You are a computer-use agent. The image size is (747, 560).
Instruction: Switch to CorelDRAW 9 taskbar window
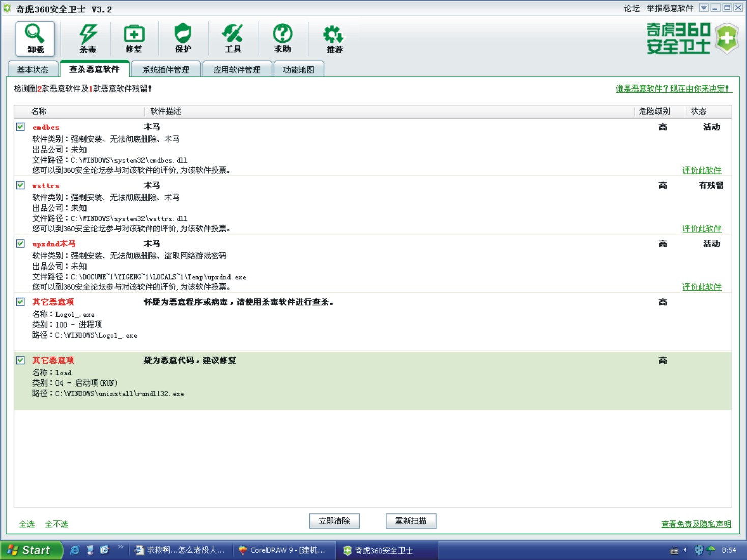(283, 550)
